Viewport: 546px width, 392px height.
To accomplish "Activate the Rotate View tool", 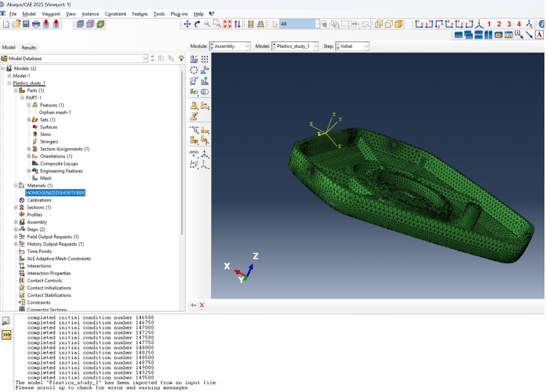I will pyautogui.click(x=197, y=24).
